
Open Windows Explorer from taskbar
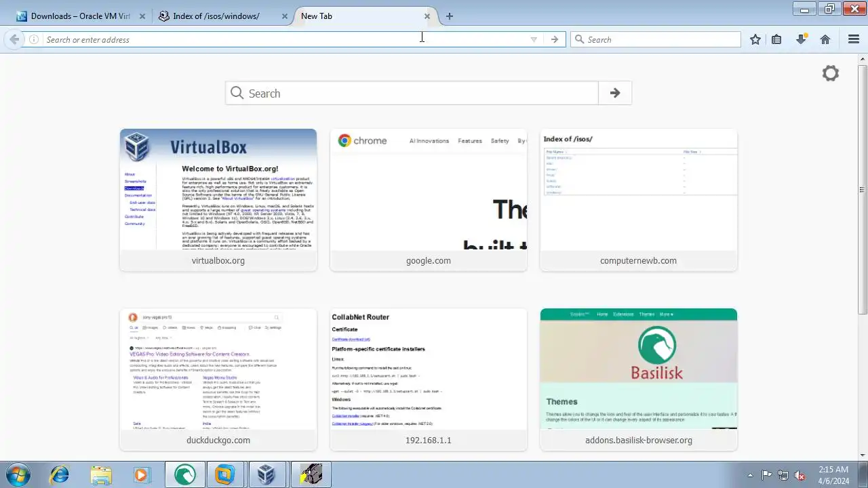(x=101, y=475)
